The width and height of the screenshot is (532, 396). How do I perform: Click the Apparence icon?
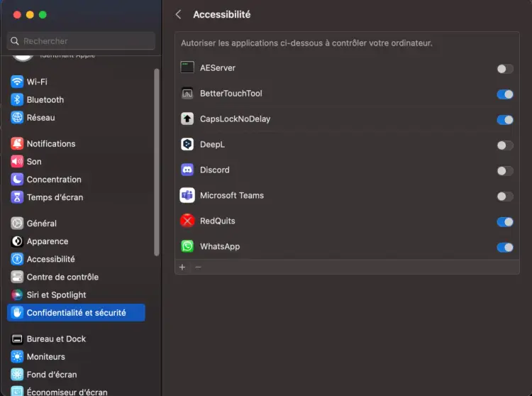click(17, 241)
